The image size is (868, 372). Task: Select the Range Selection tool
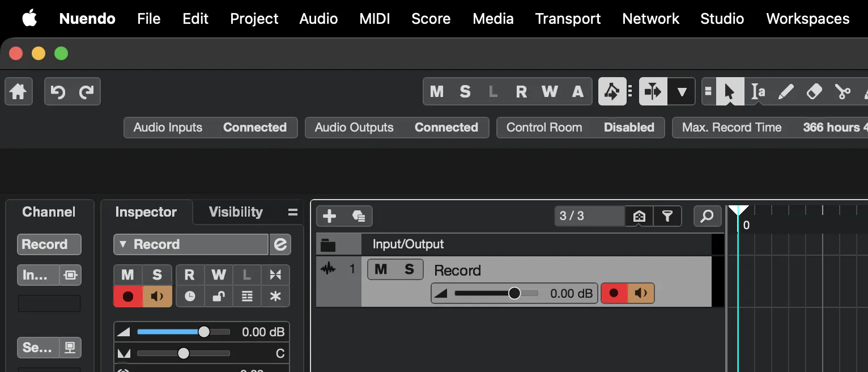(758, 91)
